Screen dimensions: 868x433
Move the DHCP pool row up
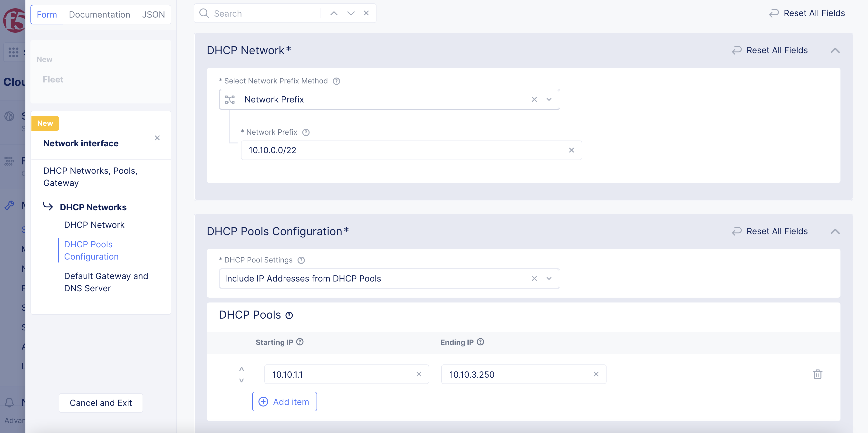point(241,369)
